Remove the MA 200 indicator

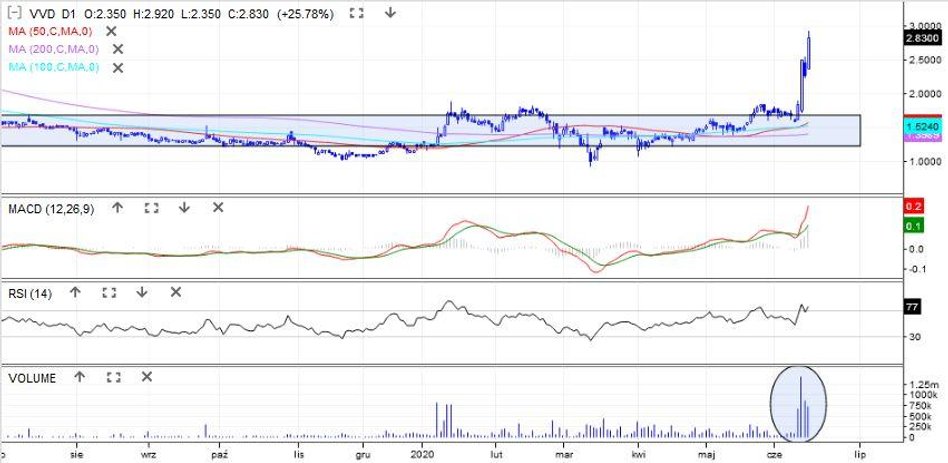118,49
